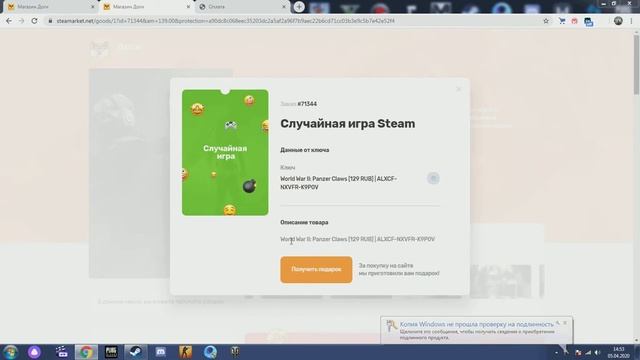Screen dimensions: 640x360
Task: Close the third browser tab
Action: point(284,7)
